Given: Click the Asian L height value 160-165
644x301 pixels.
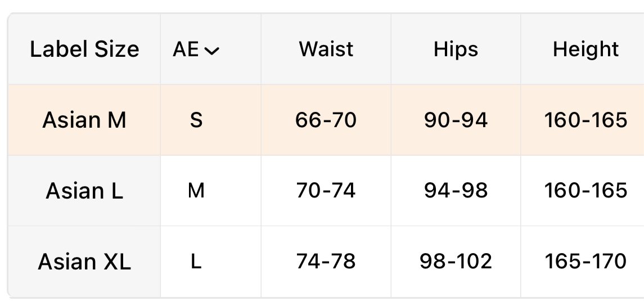Looking at the screenshot, I should (586, 191).
